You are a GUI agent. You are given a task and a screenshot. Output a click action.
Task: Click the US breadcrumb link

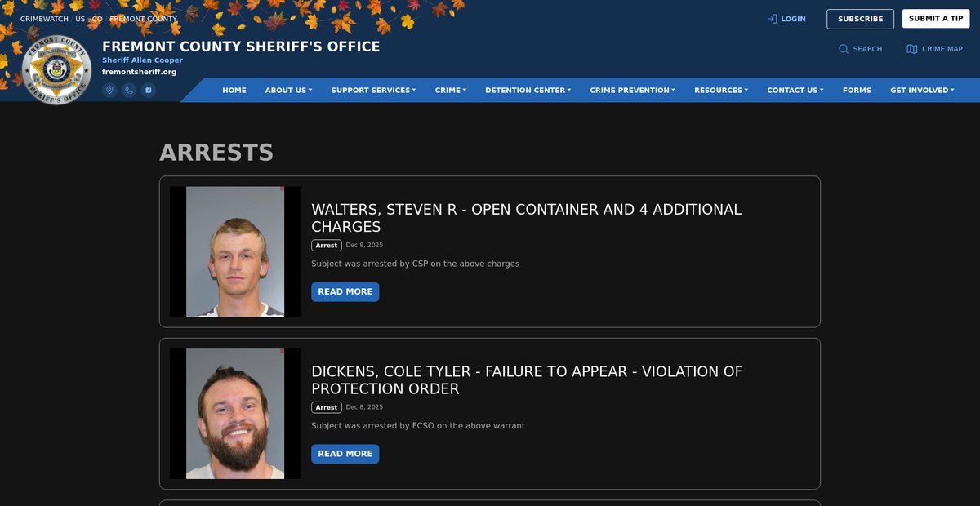80,19
